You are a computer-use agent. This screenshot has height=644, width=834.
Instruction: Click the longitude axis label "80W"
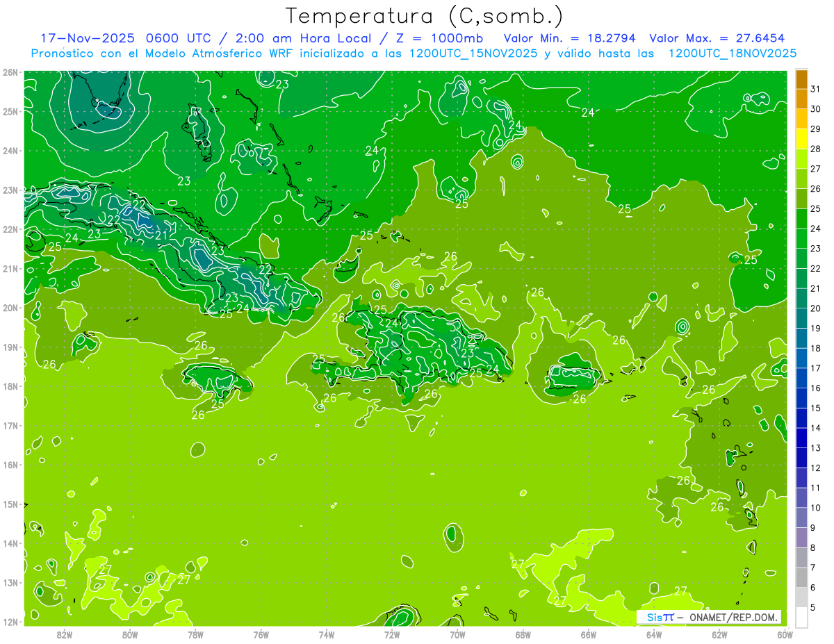[x=130, y=634]
